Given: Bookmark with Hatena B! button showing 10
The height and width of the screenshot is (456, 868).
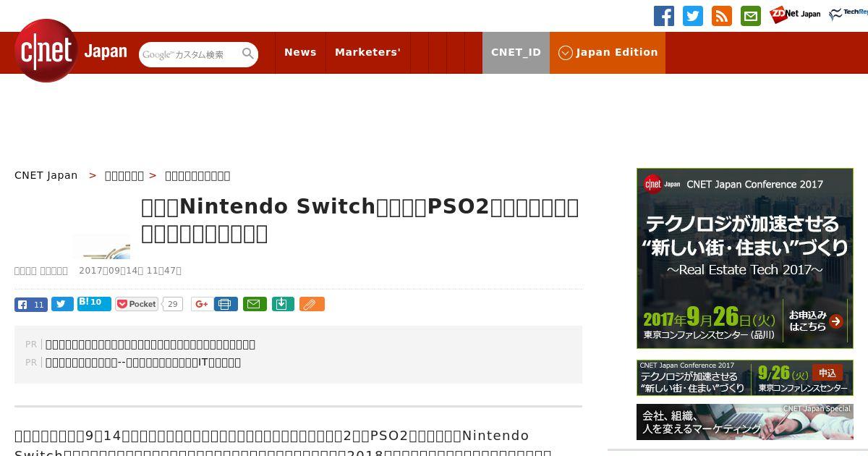Looking at the screenshot, I should pyautogui.click(x=94, y=303).
